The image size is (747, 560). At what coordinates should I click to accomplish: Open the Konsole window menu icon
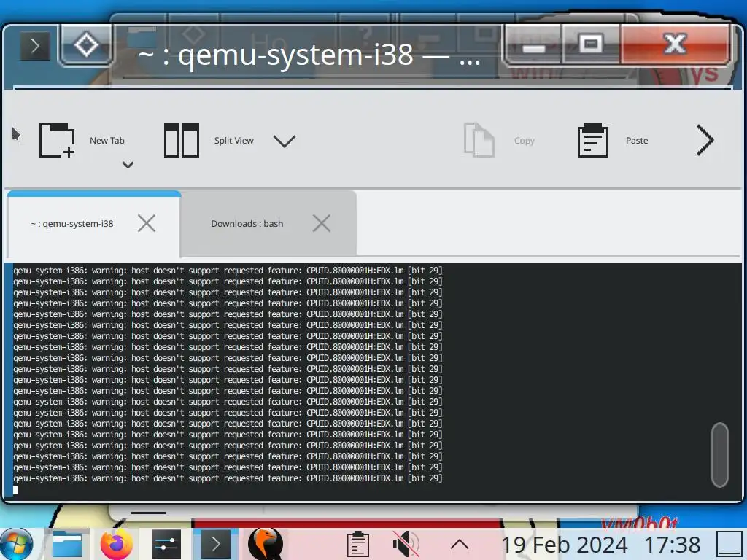(35, 46)
